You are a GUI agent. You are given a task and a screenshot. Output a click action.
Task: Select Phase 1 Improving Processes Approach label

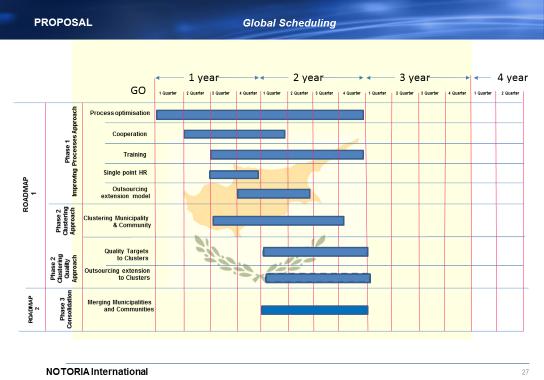tap(71, 151)
